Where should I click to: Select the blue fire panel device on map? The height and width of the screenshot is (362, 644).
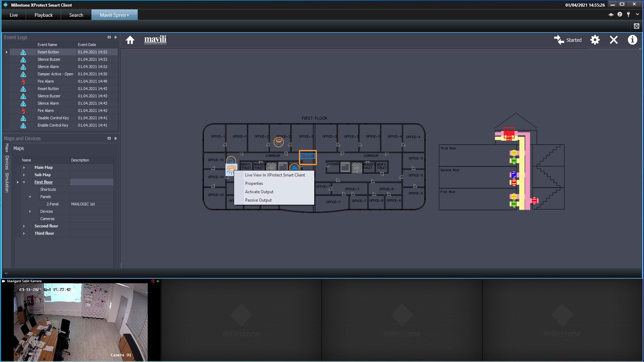308,157
